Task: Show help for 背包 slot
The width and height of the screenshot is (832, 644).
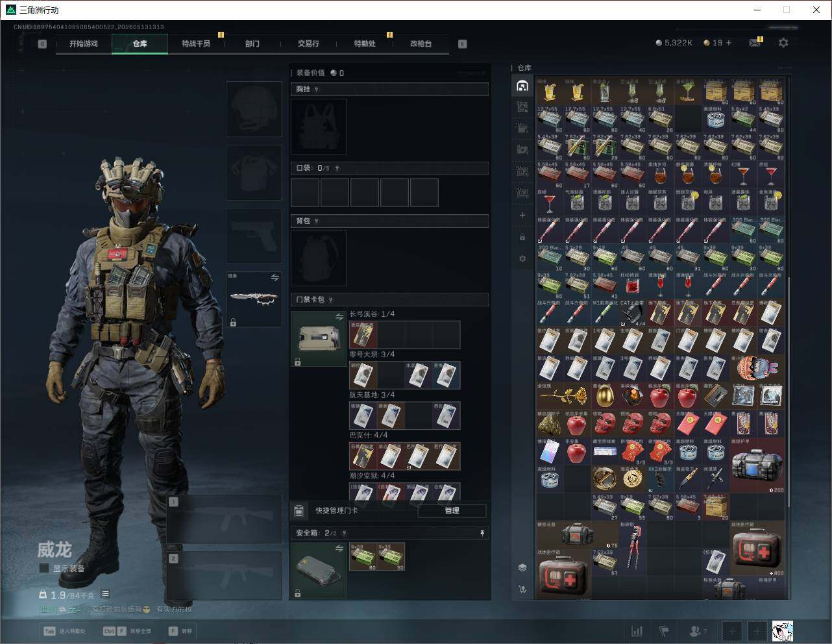Action: [x=317, y=221]
